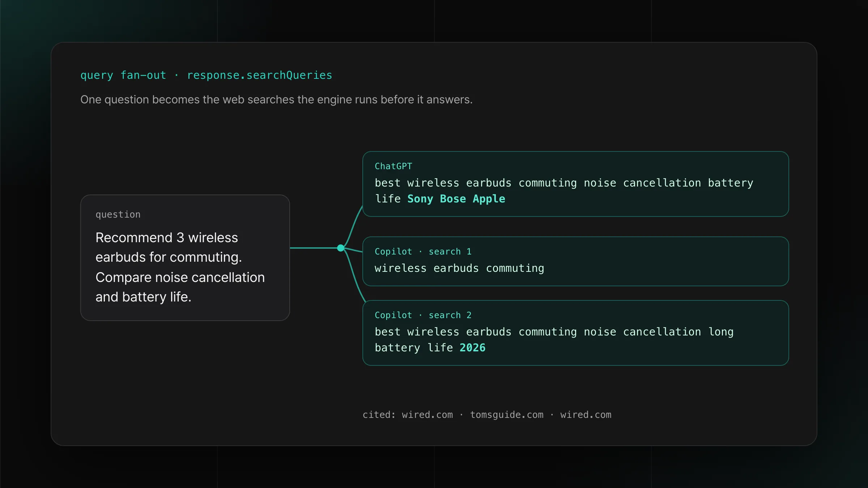This screenshot has height=488, width=868.
Task: Click the teal fan-out node dot
Action: pos(341,248)
